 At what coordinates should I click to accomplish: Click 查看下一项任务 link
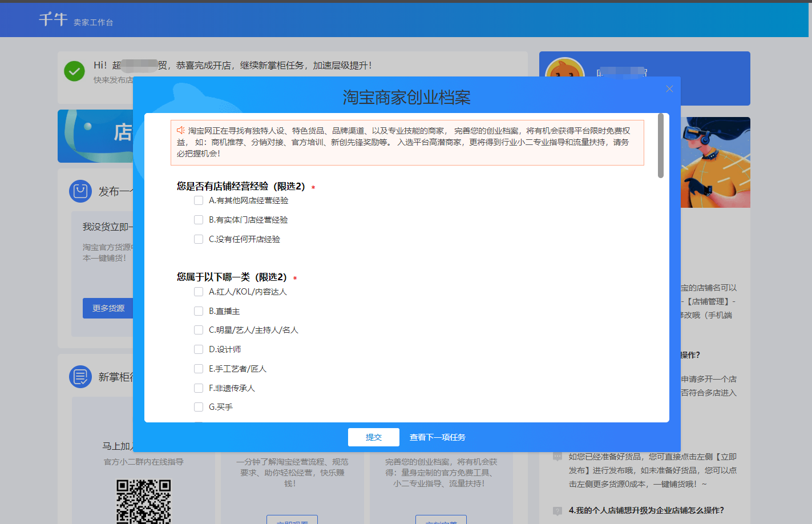click(x=438, y=437)
